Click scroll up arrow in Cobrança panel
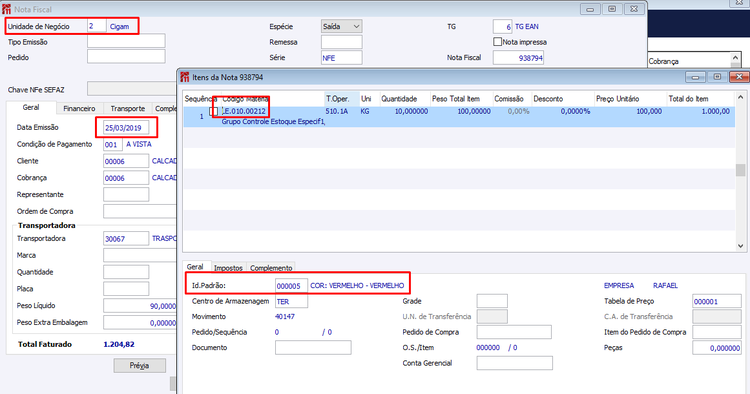Screen dimensions: 750x394 [736, 58]
